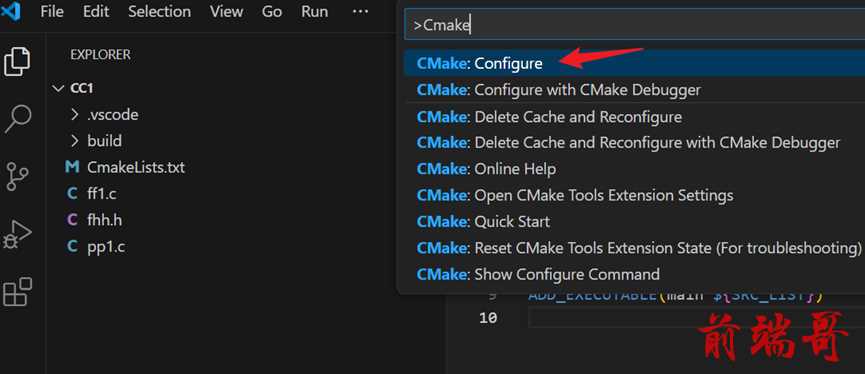Screen dimensions: 865x374
Task: Open the Source Control view icon
Action: point(17,177)
